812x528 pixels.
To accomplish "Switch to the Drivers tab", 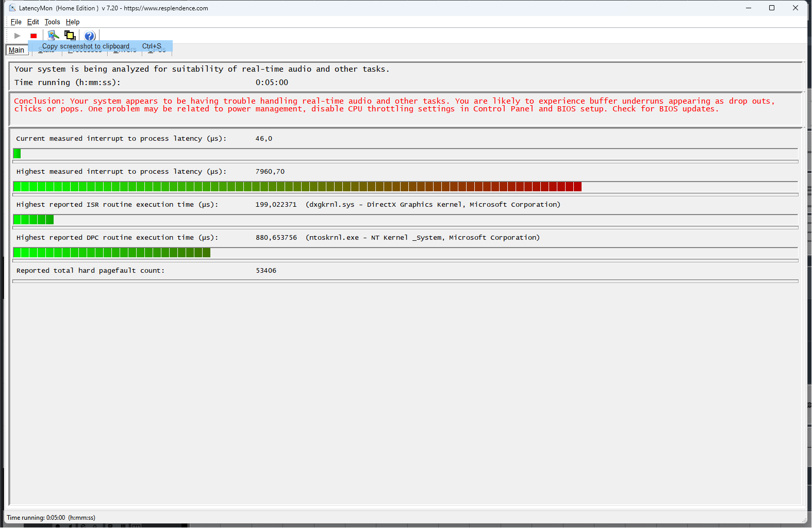I will [125, 51].
